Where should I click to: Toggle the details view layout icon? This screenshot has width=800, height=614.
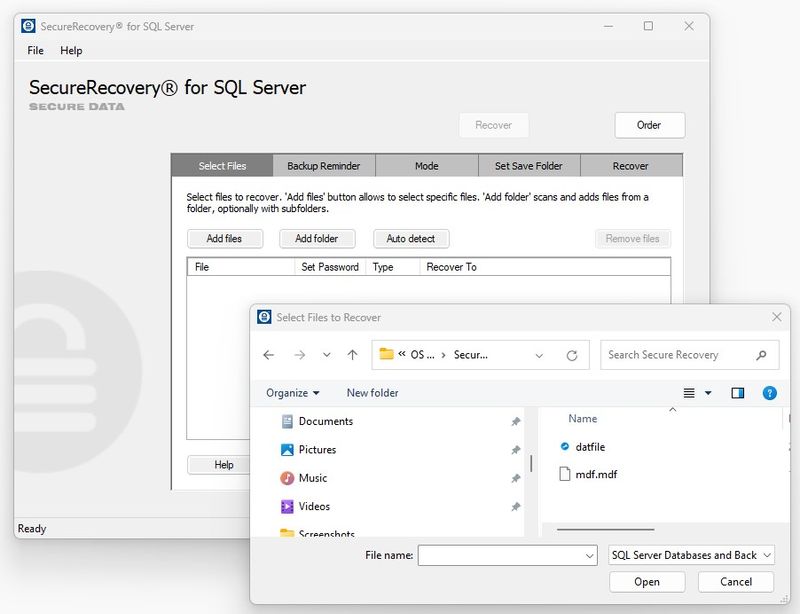(690, 393)
